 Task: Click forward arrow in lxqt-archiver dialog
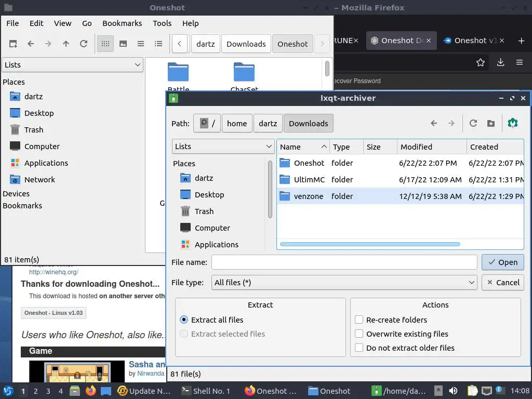pos(451,123)
